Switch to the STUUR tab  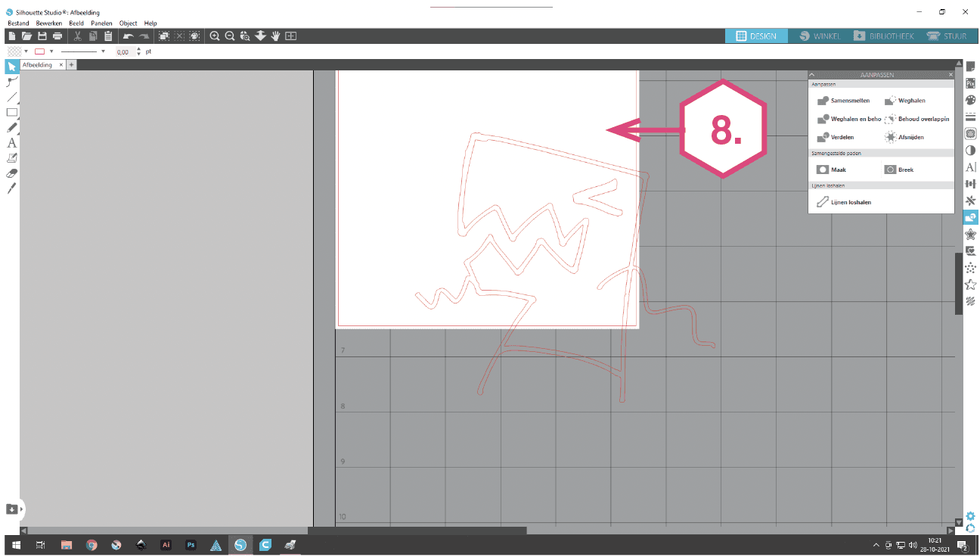[945, 36]
